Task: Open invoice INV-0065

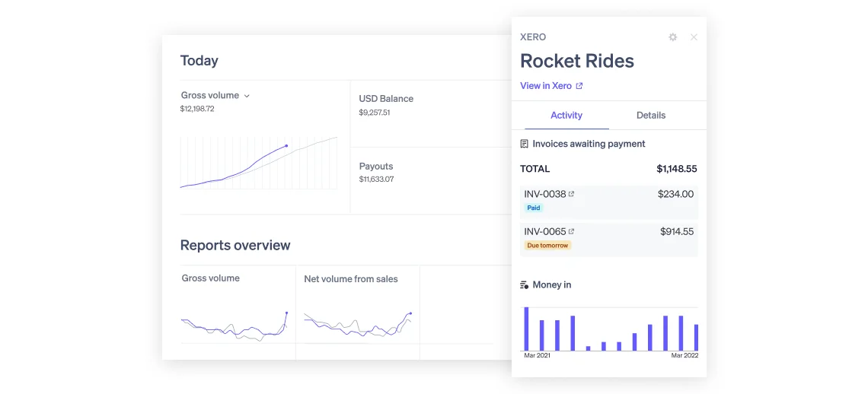Action: click(544, 231)
